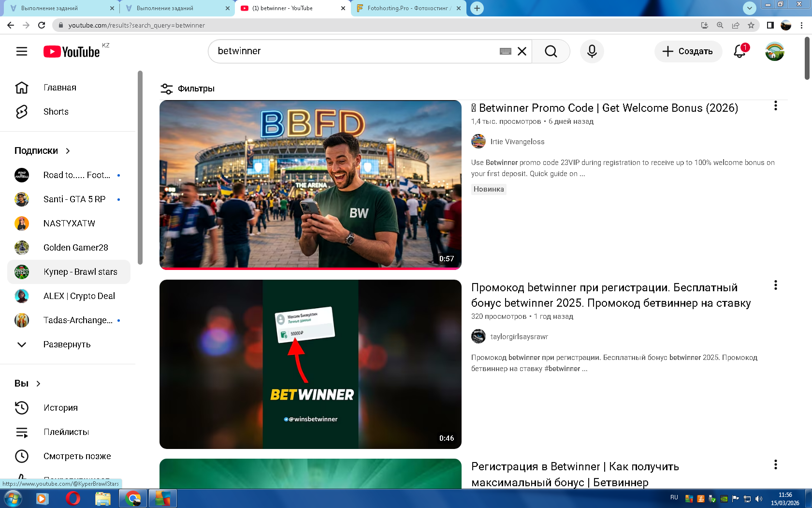The width and height of the screenshot is (812, 508).
Task: Click the Opera icon in the taskbar
Action: point(72,498)
